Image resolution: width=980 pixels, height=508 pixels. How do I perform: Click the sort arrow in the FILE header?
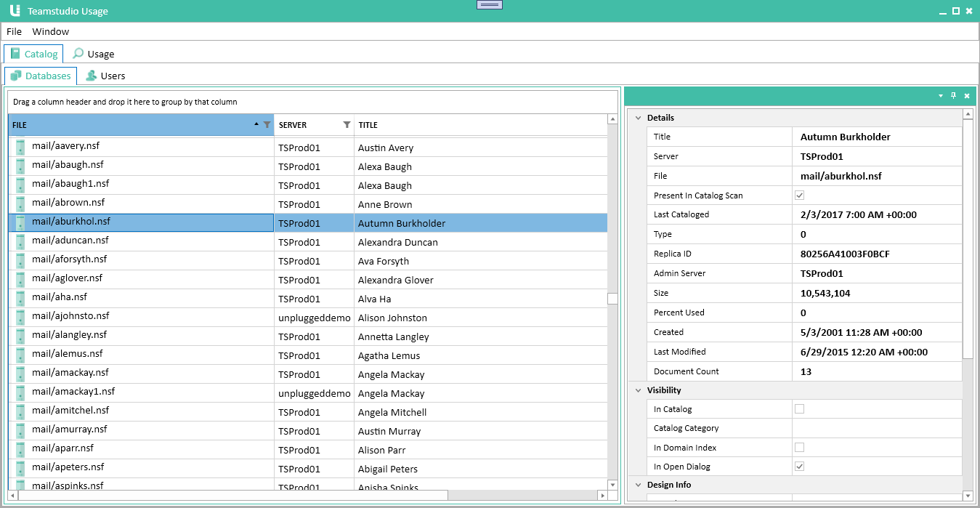(x=256, y=124)
